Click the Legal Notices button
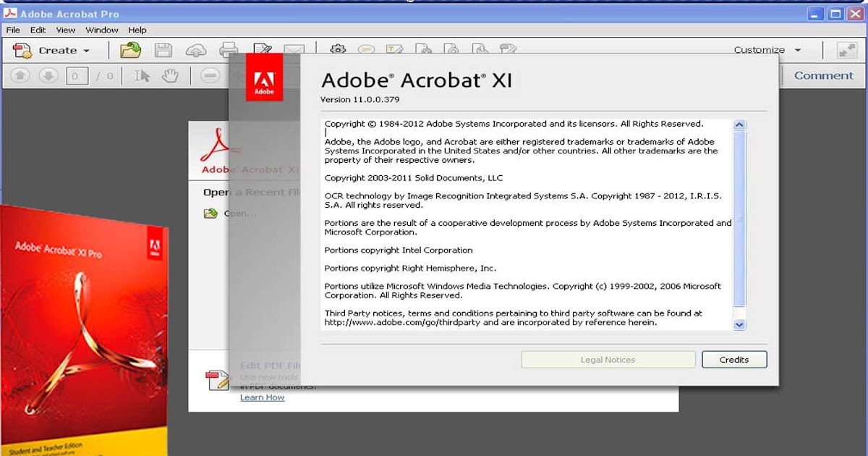This screenshot has height=456, width=868. [x=608, y=359]
